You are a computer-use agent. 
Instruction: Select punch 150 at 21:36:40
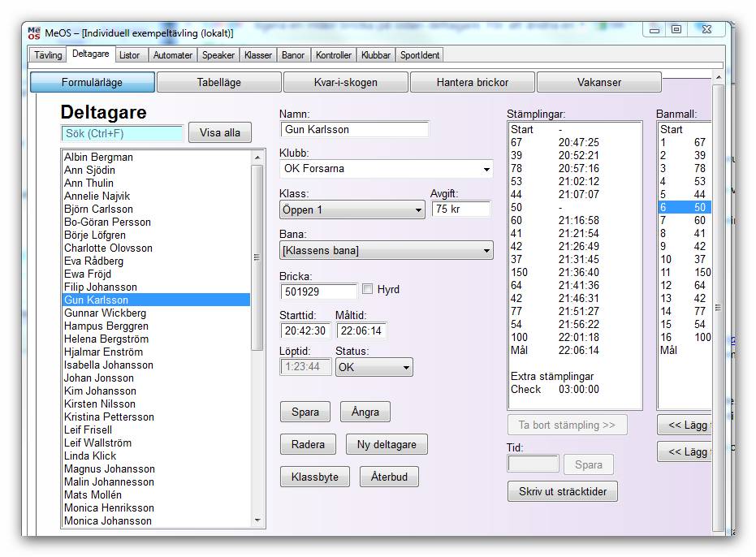(575, 273)
